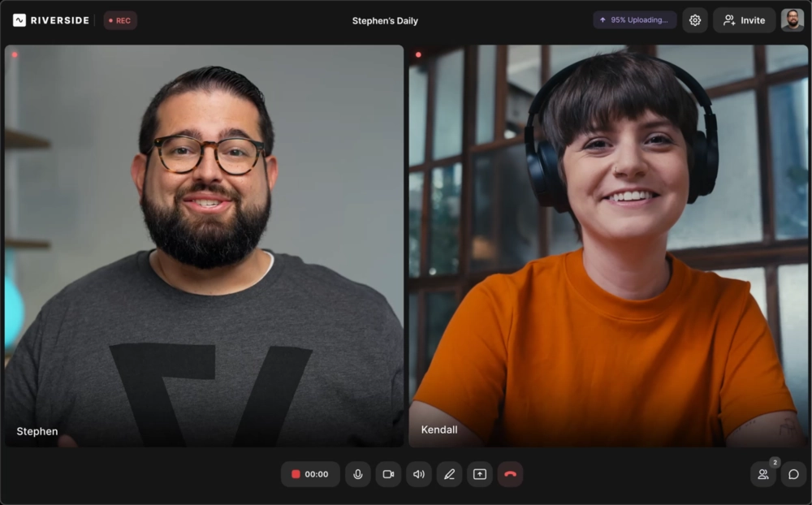Open settings with the gear icon
This screenshot has width=812, height=505.
pyautogui.click(x=695, y=19)
